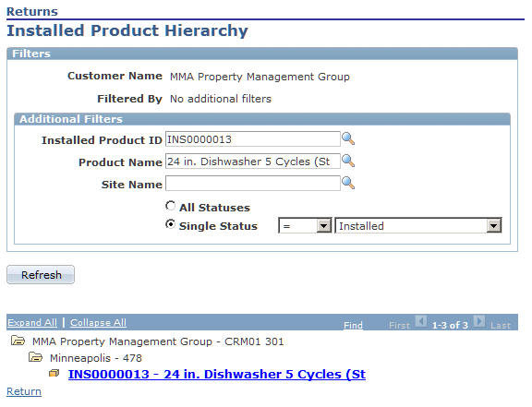The width and height of the screenshot is (532, 407).
Task: Go to next rows arrow
Action: click(479, 321)
